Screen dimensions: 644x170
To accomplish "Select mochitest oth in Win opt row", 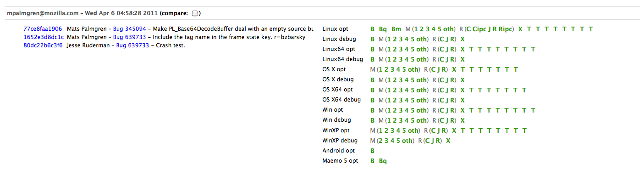I will pyautogui.click(x=421, y=110).
